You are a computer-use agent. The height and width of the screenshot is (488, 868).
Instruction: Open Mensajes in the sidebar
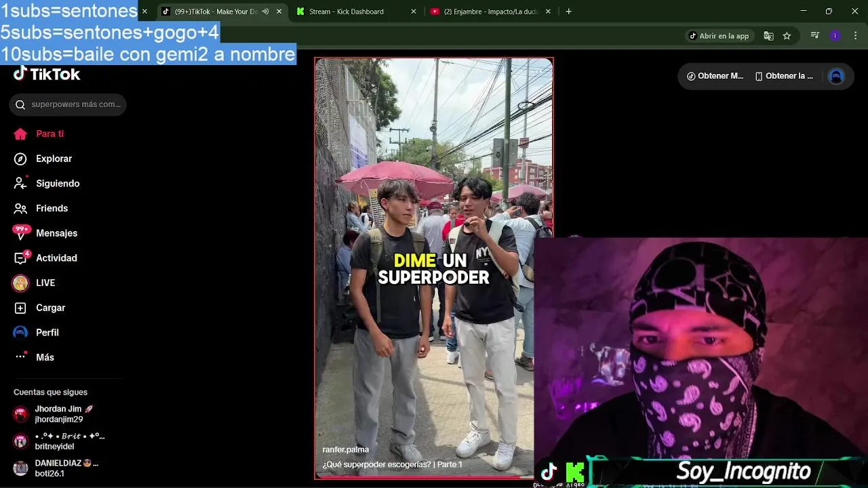click(56, 233)
